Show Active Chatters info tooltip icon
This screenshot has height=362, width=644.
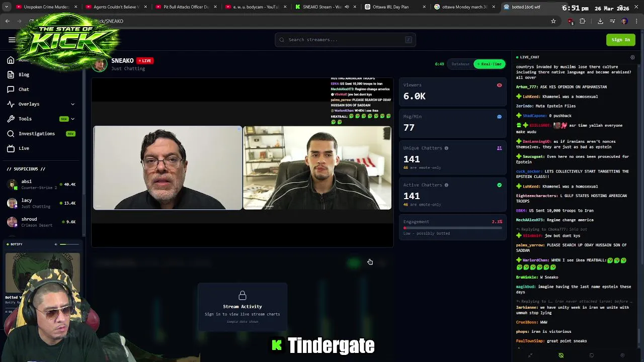tap(446, 185)
